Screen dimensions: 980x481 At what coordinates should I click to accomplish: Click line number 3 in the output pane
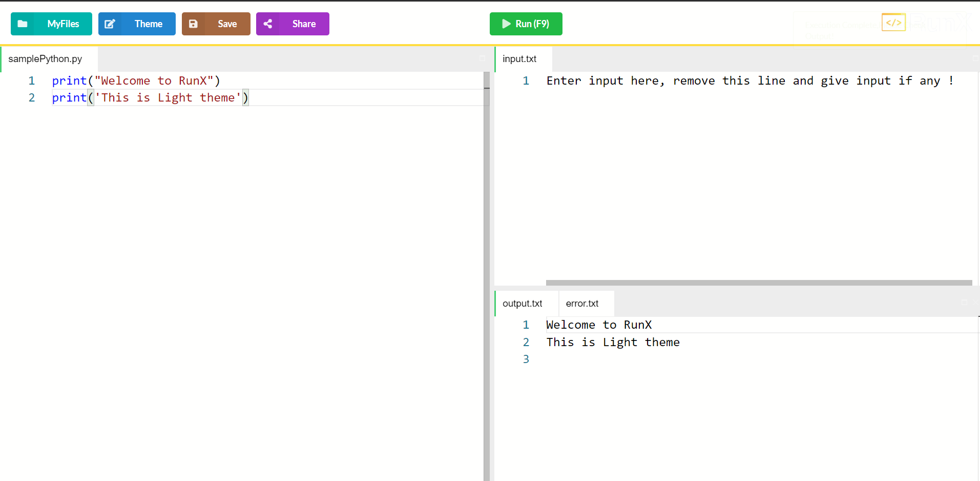(526, 359)
